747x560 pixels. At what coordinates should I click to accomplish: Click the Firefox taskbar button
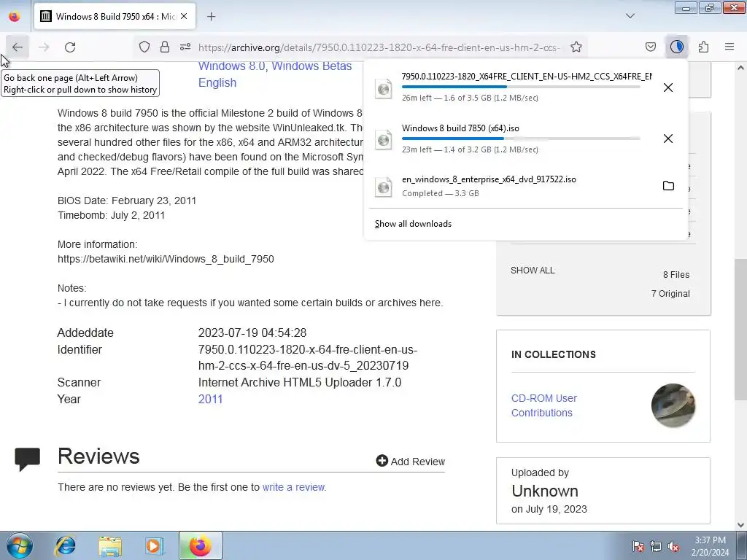[x=200, y=545]
